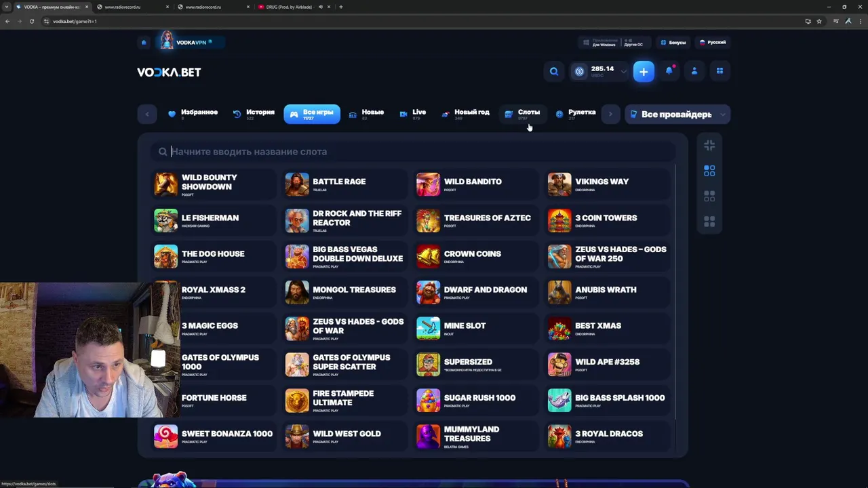Screen dimensions: 868x488
Task: Select the История category tab
Action: click(254, 114)
